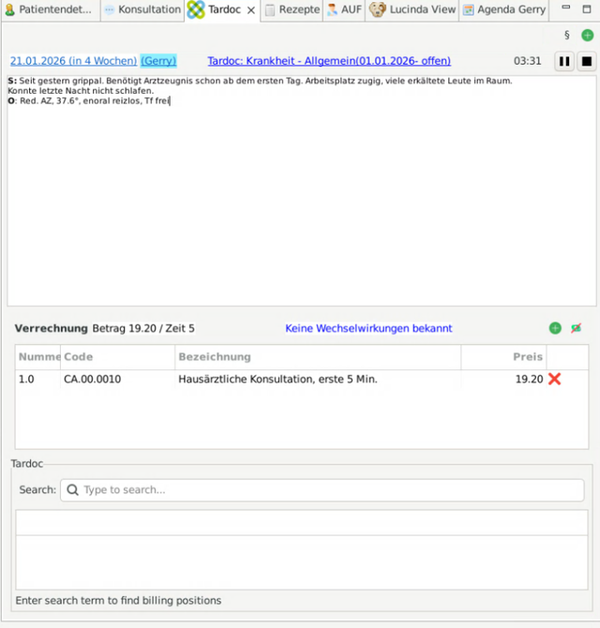Switch to the Agenda Gerry tab
Image resolution: width=600 pixels, height=628 pixels.
(504, 9)
